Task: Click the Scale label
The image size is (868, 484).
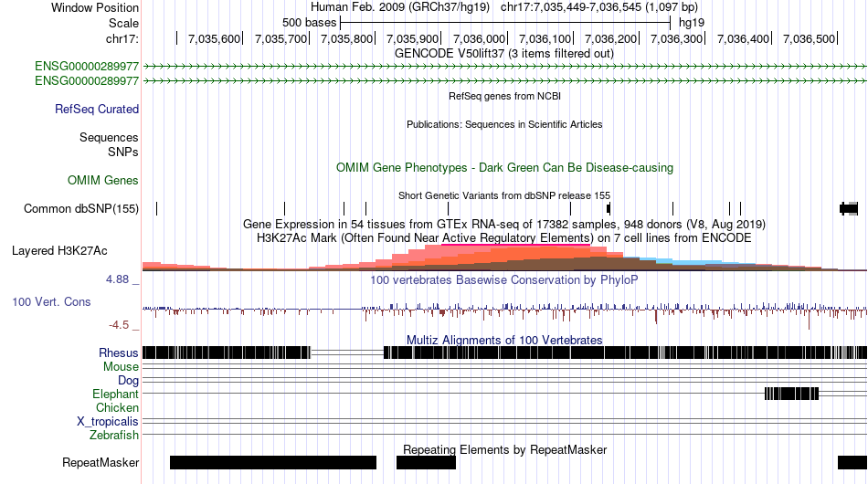Action: 123,23
